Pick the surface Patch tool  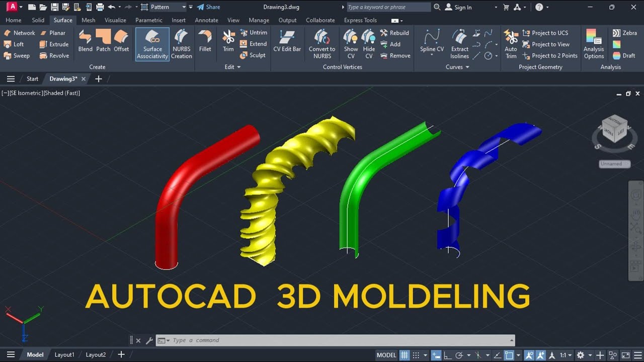103,41
